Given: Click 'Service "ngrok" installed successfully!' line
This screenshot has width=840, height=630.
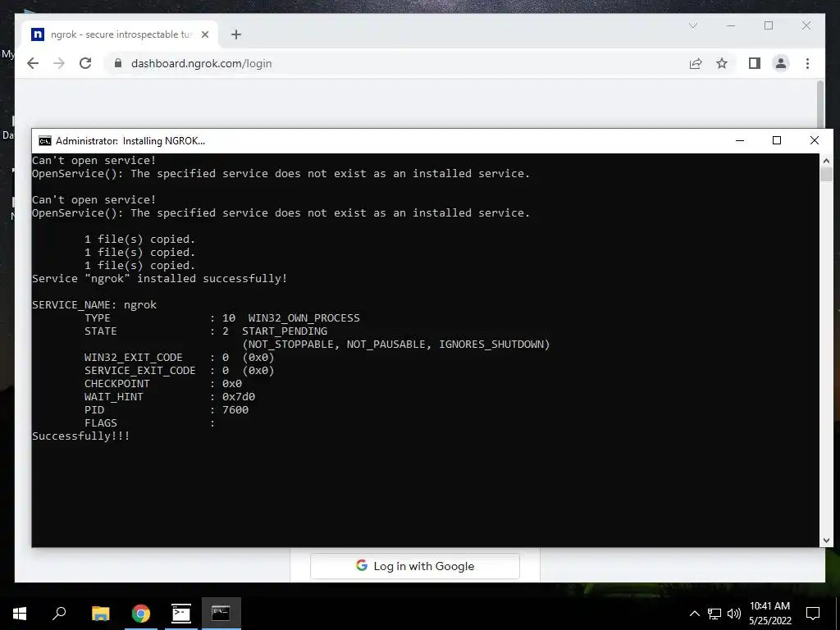Looking at the screenshot, I should [160, 279].
